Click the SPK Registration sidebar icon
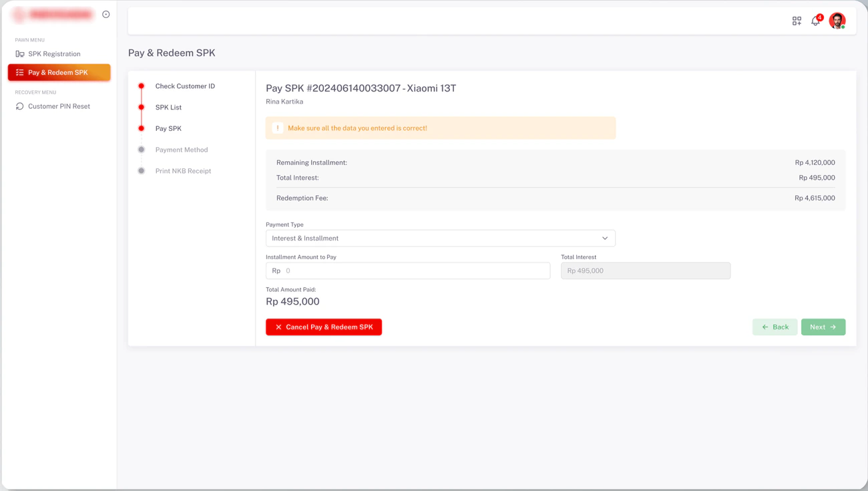Screen dimensions: 868x491 20,54
